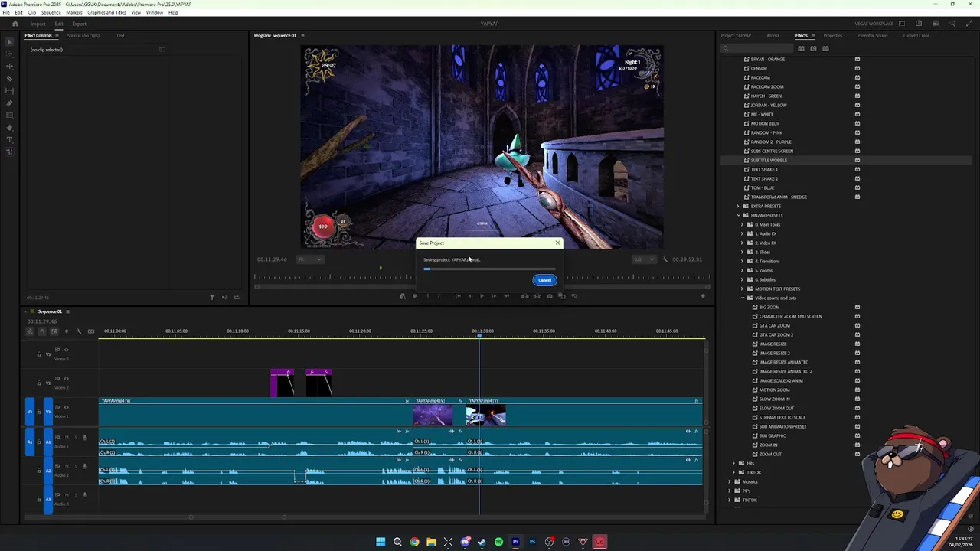Toggle A2 track targeting

[47, 471]
